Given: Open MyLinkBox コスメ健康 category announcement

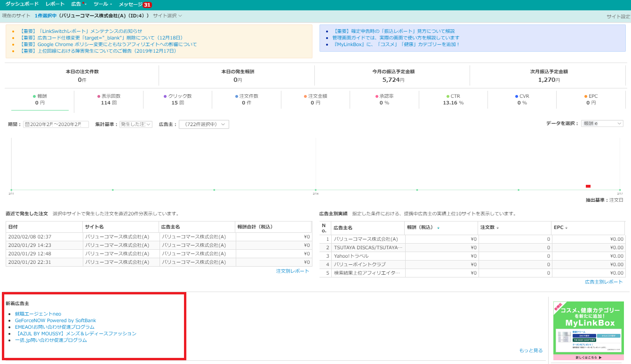Looking at the screenshot, I should point(396,44).
